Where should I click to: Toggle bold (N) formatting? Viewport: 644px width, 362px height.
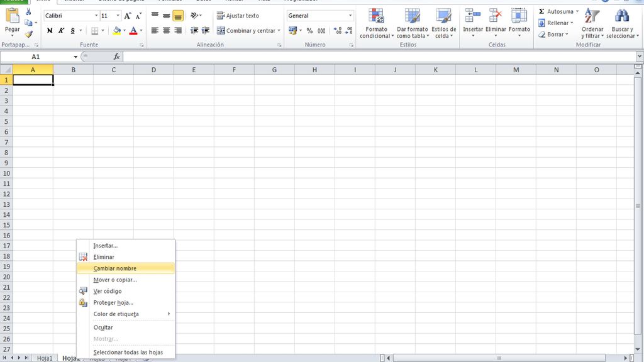50,30
